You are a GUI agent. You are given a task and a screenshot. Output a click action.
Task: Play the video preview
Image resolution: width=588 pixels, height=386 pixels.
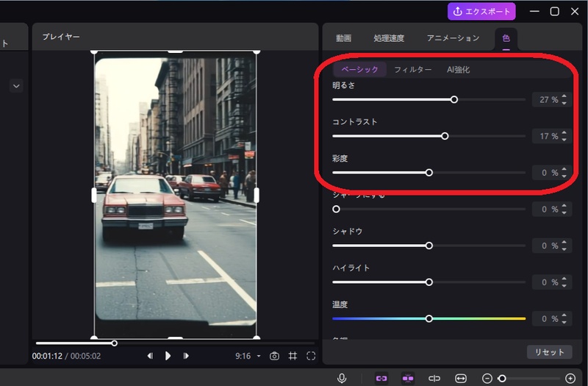point(168,356)
